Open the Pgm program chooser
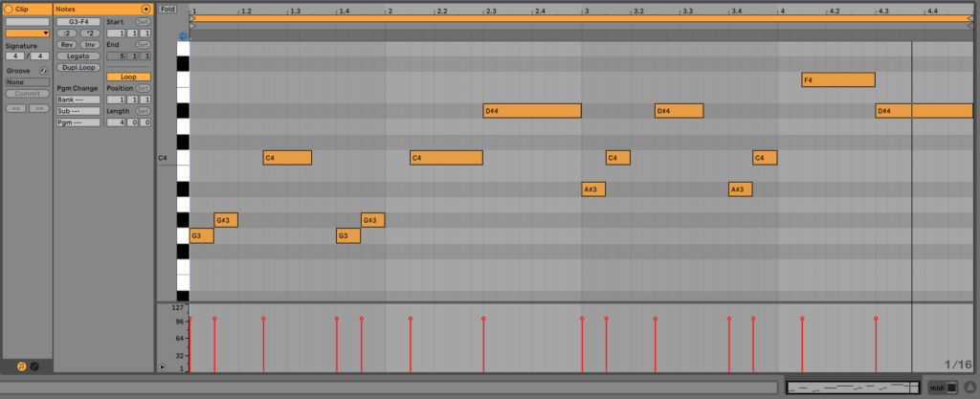The width and height of the screenshot is (980, 399). pyautogui.click(x=78, y=122)
